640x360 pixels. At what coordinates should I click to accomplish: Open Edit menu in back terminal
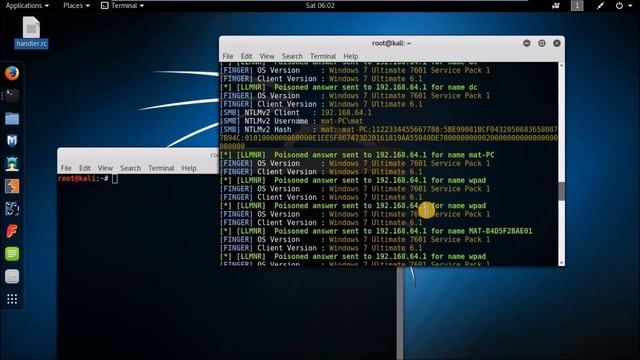(x=84, y=168)
